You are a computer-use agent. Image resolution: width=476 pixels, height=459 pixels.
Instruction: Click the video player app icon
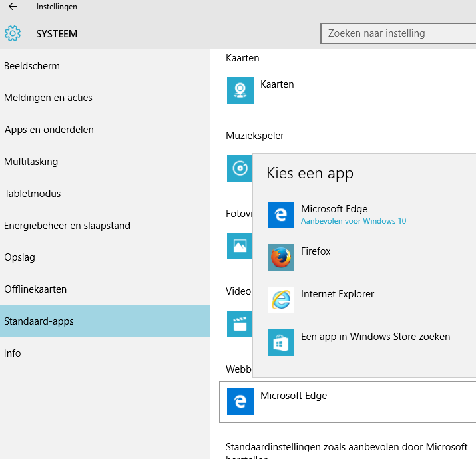pyautogui.click(x=238, y=324)
